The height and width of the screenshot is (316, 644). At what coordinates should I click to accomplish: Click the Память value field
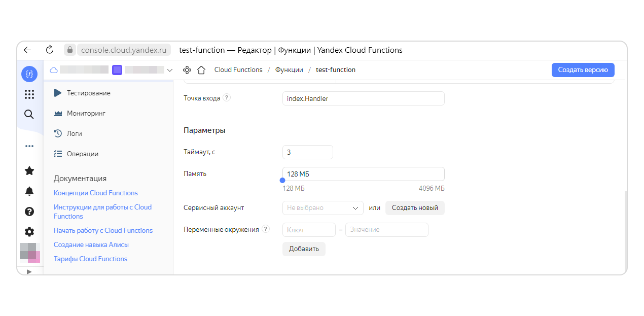coord(364,174)
